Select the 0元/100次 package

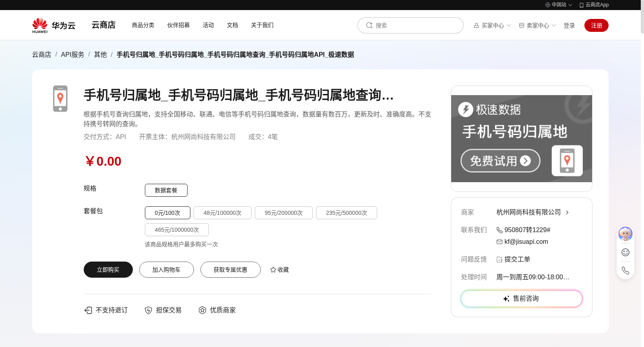167,213
